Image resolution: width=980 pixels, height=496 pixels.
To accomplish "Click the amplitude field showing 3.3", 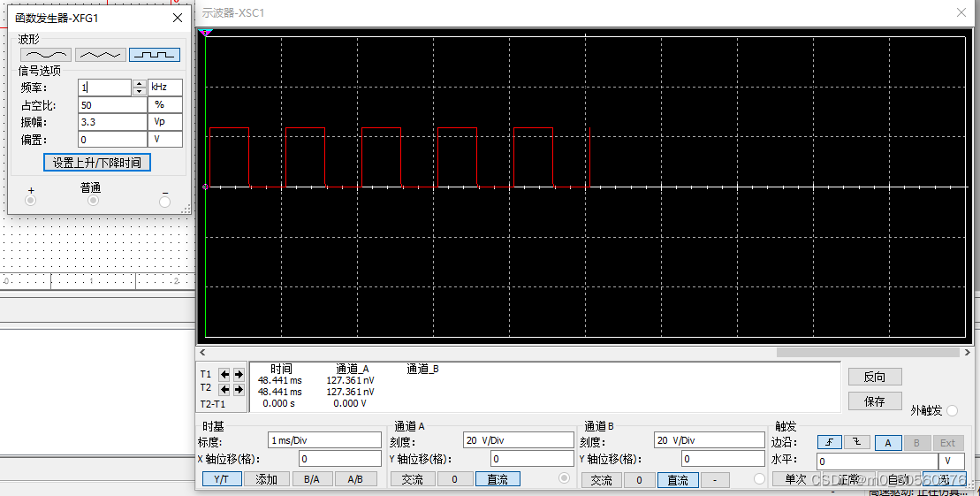I will pos(112,122).
